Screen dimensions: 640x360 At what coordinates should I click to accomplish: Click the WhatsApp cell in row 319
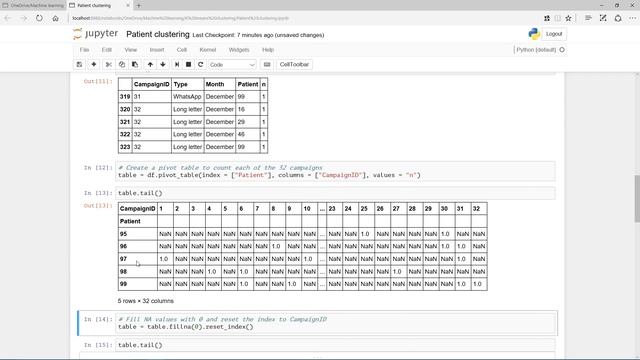(x=187, y=97)
